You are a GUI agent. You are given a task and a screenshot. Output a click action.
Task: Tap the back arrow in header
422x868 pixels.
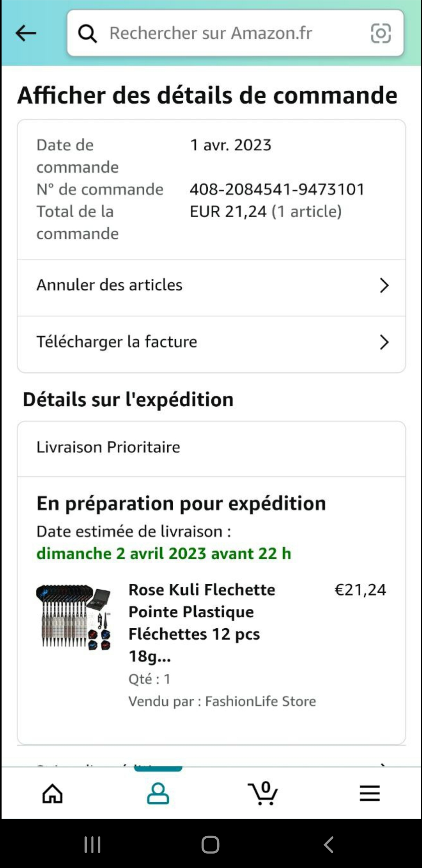coord(26,33)
